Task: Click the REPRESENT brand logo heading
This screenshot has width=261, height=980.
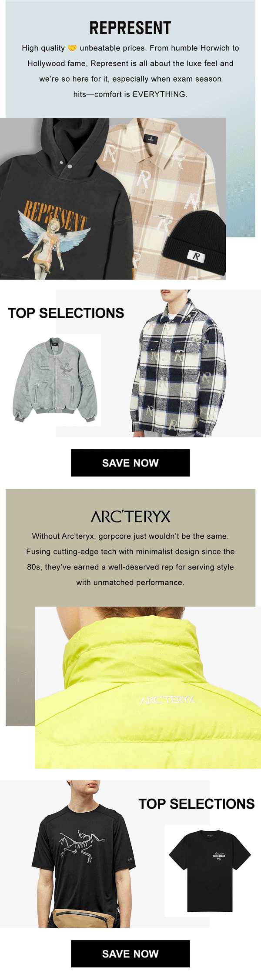Action: click(x=130, y=28)
